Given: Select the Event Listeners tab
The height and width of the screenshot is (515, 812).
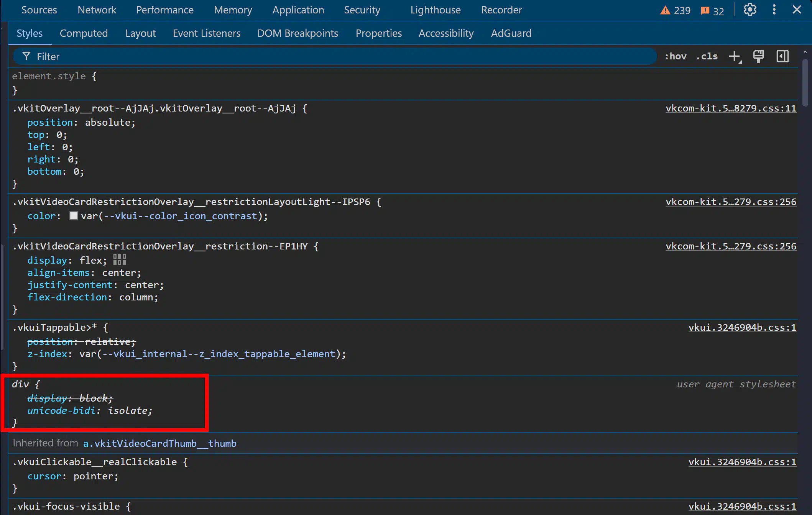Looking at the screenshot, I should point(207,33).
